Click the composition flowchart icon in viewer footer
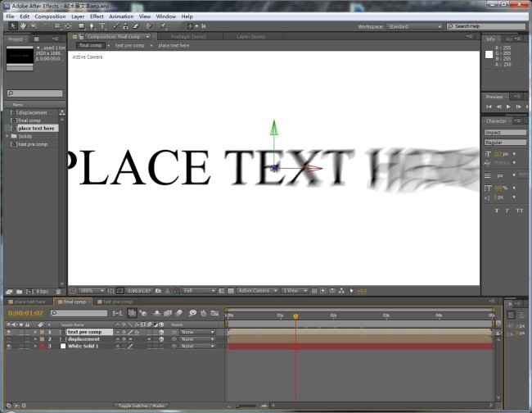 pyautogui.click(x=341, y=291)
